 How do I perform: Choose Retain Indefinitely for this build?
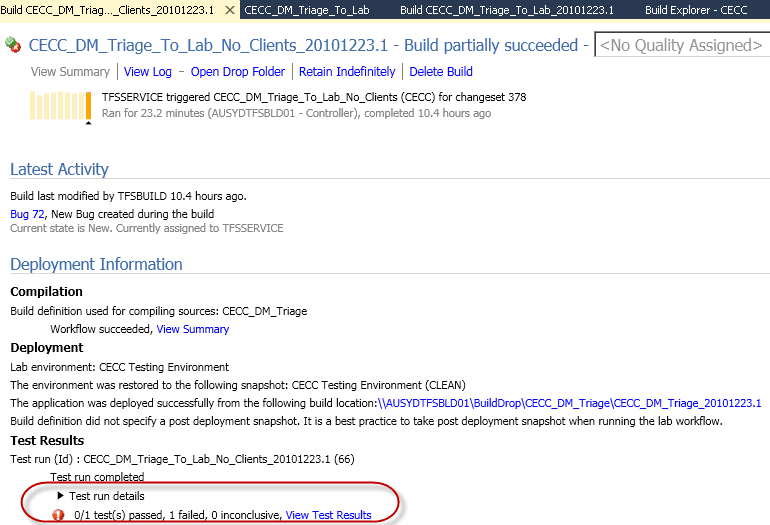point(347,72)
